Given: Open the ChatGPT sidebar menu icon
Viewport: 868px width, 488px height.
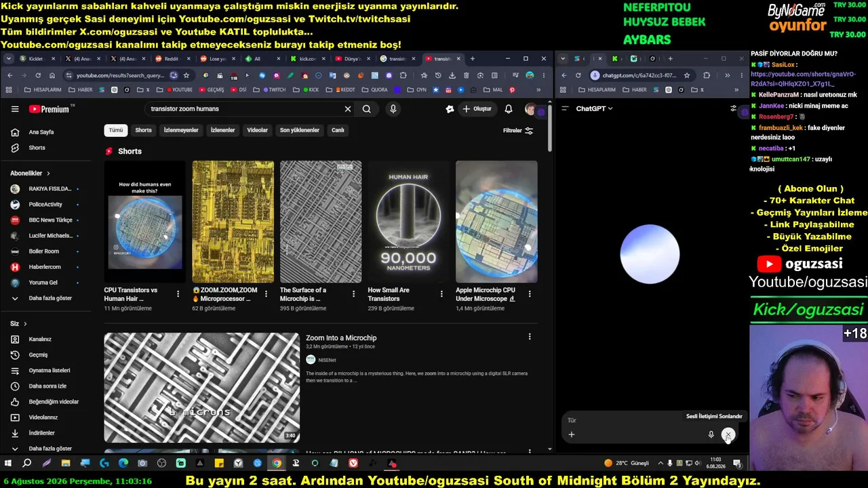Looking at the screenshot, I should 565,108.
